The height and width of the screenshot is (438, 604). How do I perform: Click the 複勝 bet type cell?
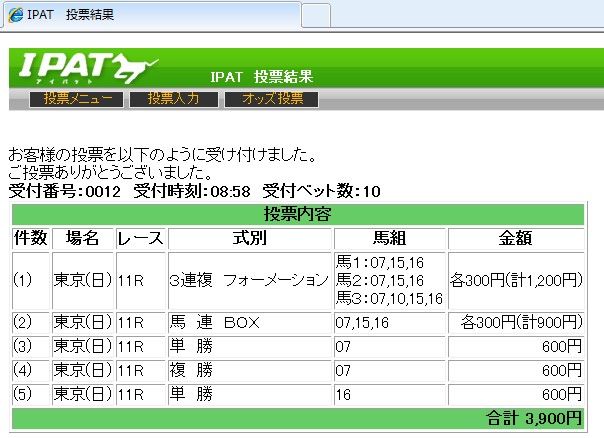250,370
